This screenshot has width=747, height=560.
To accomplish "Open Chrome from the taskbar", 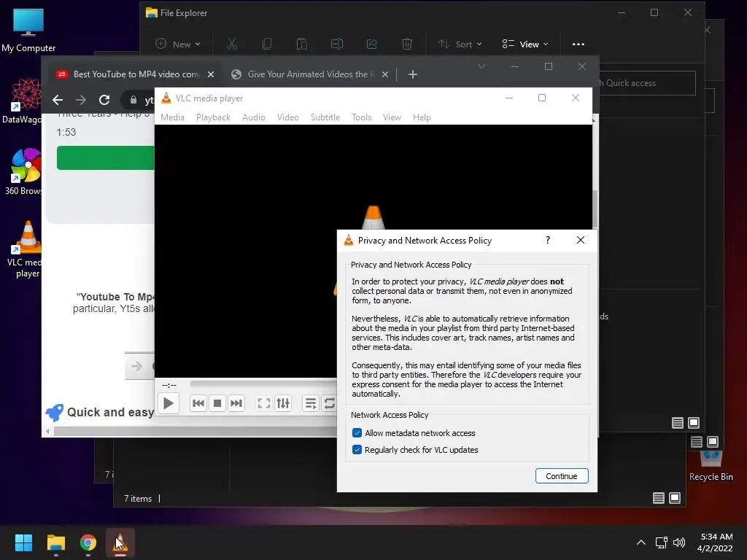I will click(88, 542).
